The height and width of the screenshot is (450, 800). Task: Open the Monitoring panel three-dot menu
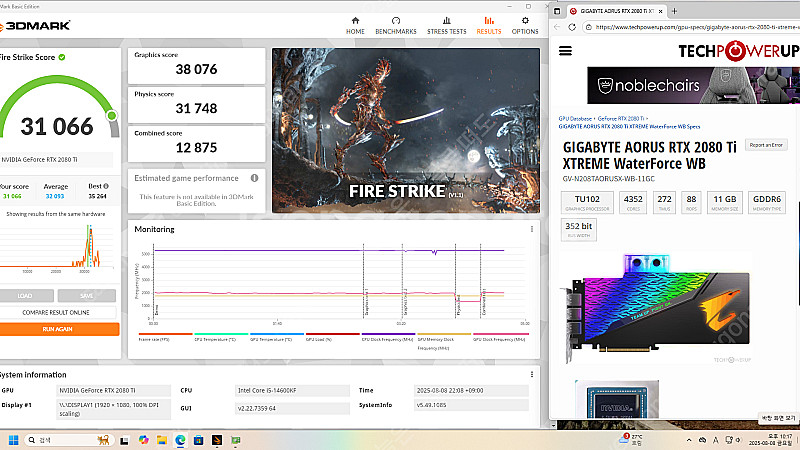(532, 229)
